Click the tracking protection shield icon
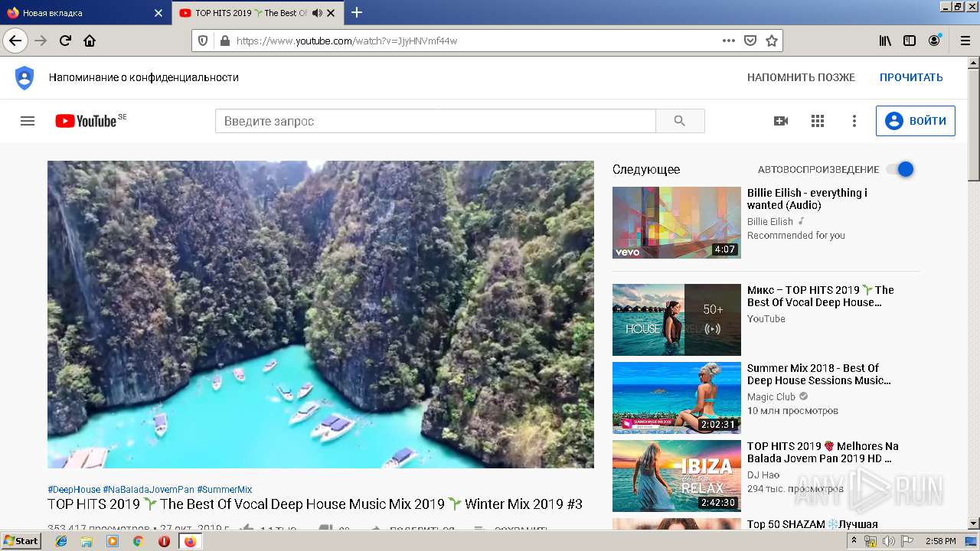 203,41
